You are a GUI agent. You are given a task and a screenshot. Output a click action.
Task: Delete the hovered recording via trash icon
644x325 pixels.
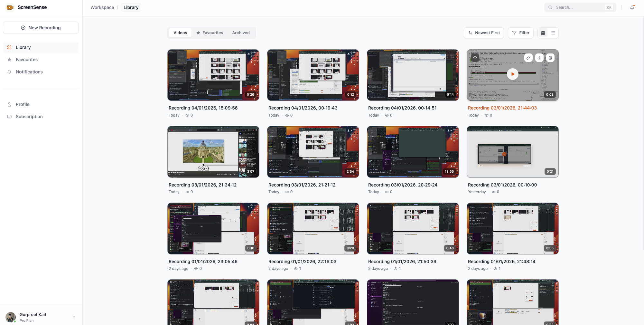[550, 58]
